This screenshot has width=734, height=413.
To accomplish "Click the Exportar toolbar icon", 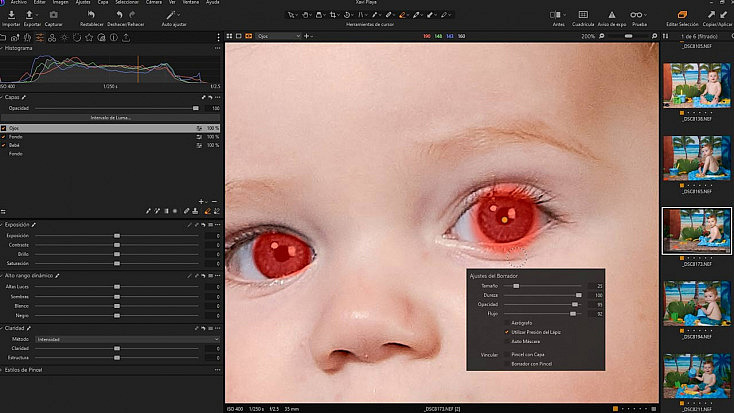I will 29,15.
